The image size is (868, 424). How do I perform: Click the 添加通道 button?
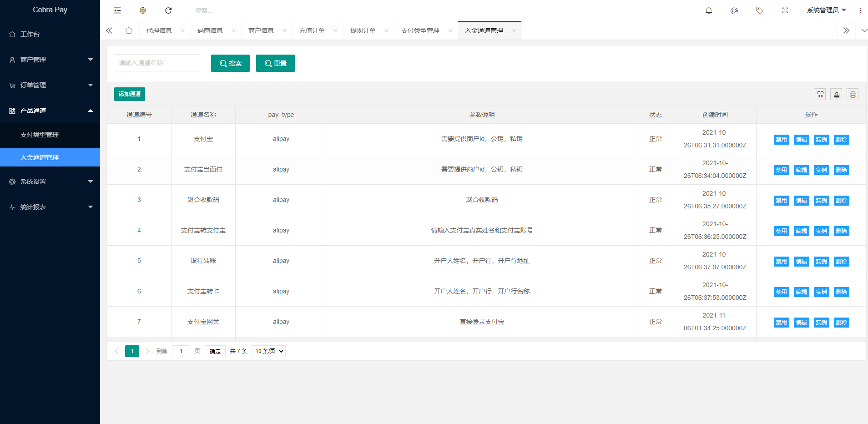tap(129, 94)
